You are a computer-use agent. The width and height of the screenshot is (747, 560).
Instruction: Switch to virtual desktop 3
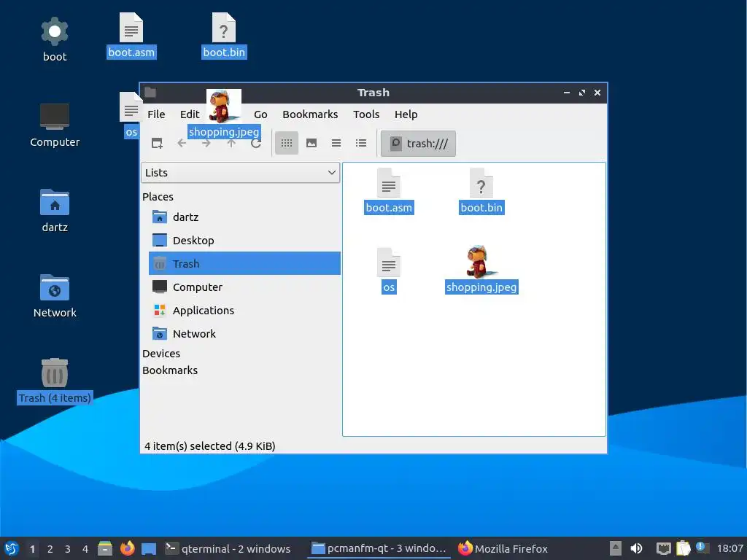pyautogui.click(x=68, y=549)
